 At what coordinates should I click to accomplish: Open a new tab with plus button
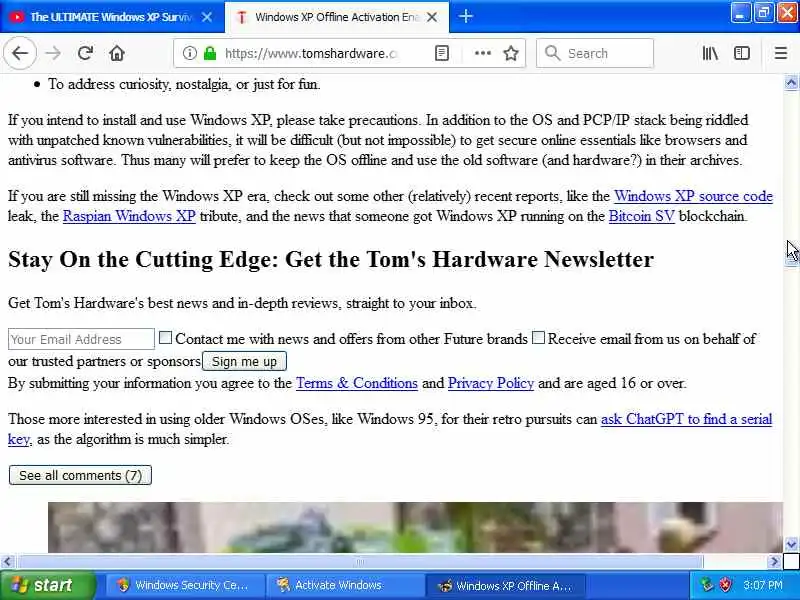pos(465,16)
